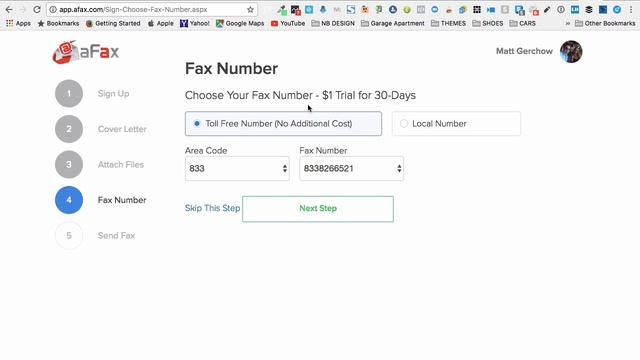Click the Gmail M extension icon

[337, 9]
